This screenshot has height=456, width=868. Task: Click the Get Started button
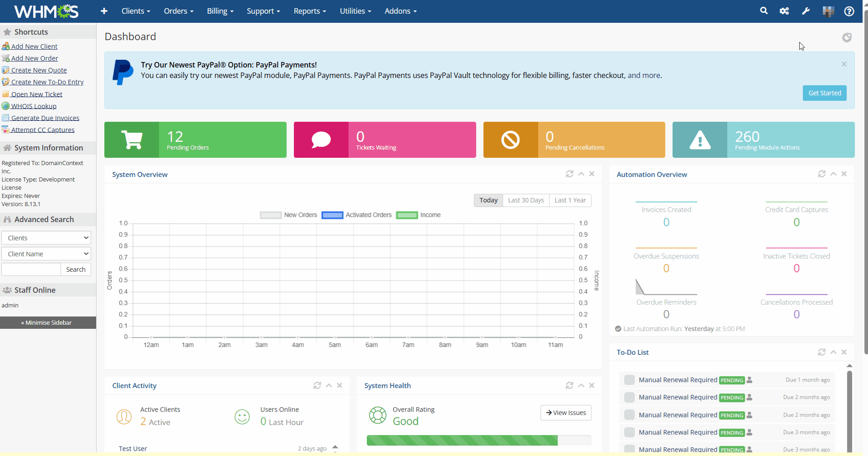pos(824,93)
